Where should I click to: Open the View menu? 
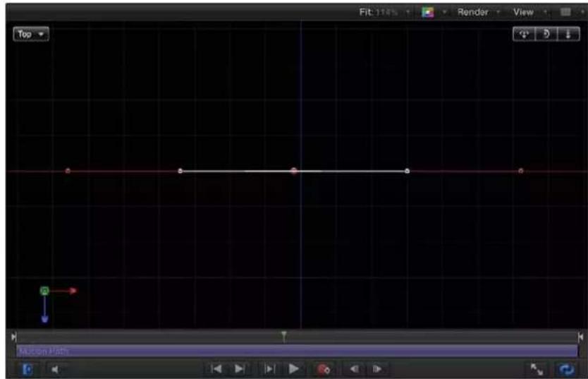tap(530, 13)
